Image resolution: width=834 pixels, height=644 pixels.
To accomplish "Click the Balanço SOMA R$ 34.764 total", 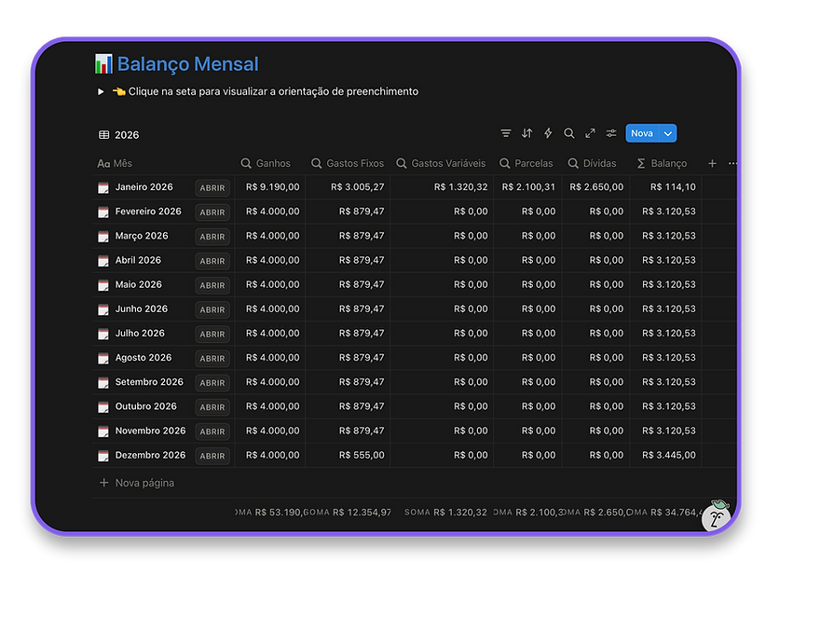I will click(x=664, y=512).
